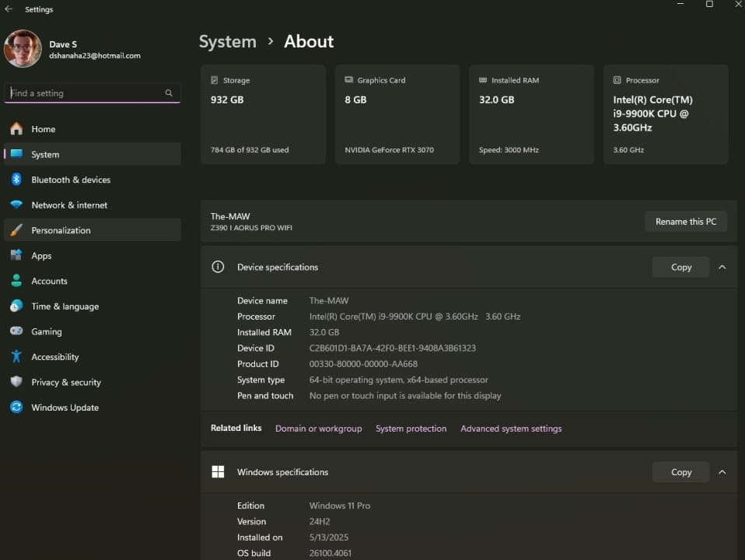Open Windows Update settings
Viewport: 745px width, 560px height.
pos(65,407)
